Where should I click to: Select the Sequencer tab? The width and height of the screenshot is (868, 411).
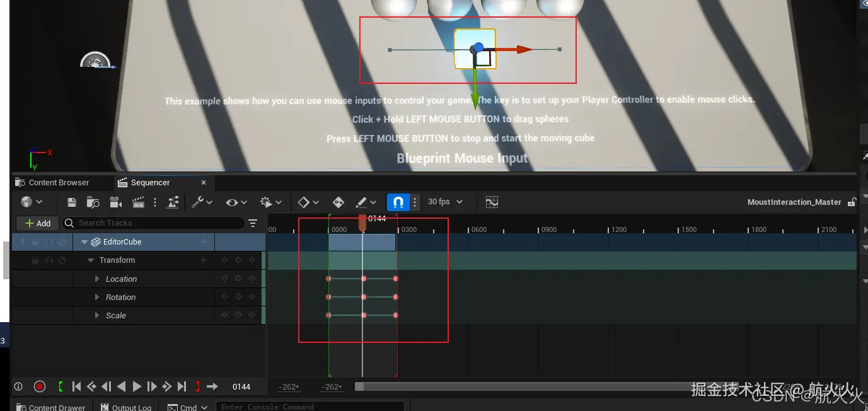pyautogui.click(x=150, y=183)
